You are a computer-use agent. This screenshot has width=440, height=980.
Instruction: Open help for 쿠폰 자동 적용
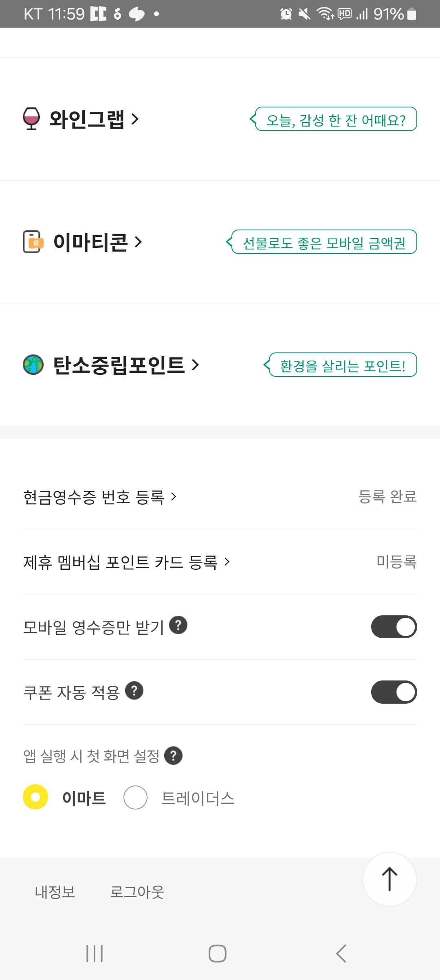tap(134, 691)
